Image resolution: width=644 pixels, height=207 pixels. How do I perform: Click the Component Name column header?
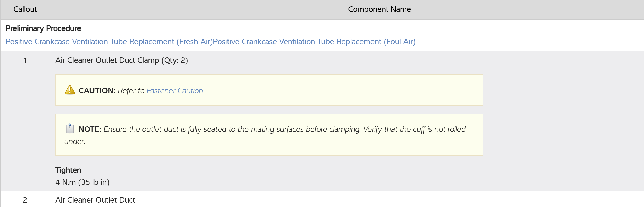[x=379, y=9]
